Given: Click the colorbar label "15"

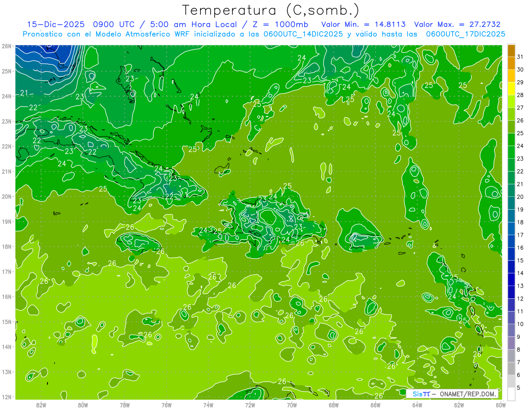Looking at the screenshot, I should pos(520,260).
